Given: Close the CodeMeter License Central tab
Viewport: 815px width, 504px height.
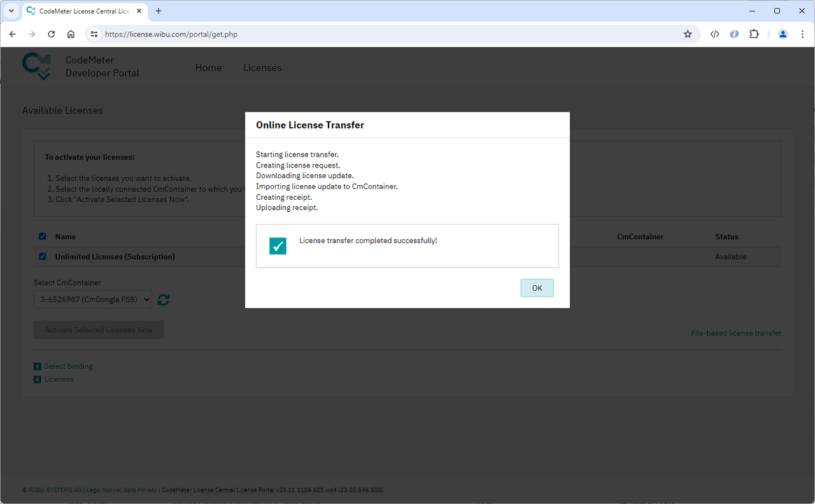Looking at the screenshot, I should coord(139,11).
